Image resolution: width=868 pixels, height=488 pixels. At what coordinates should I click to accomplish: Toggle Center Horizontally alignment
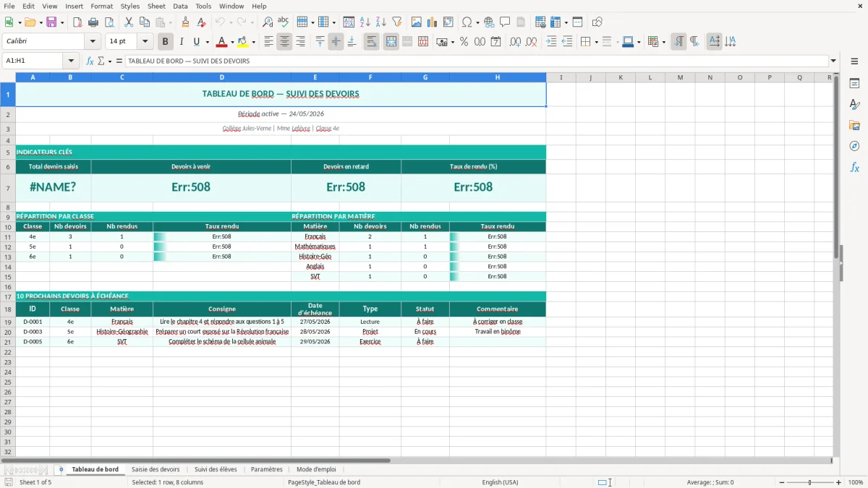point(284,42)
